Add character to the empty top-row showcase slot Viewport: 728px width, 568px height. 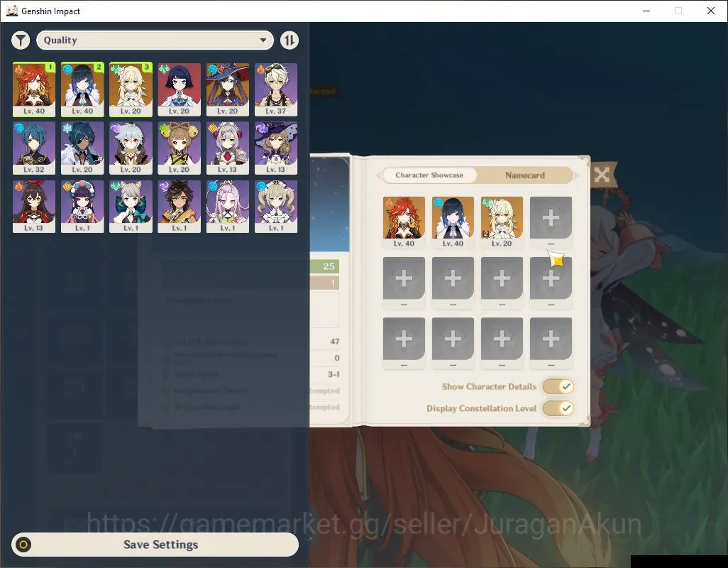[551, 218]
